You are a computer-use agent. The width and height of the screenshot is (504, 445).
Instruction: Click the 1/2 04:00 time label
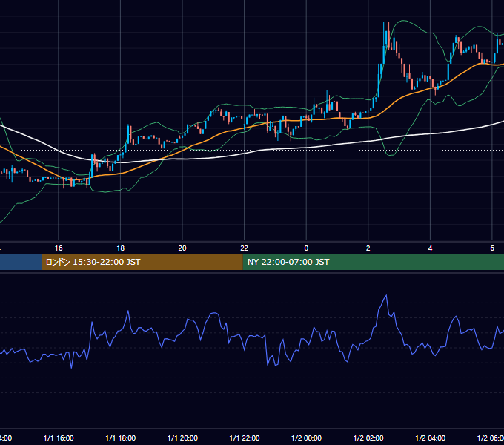[x=431, y=438]
